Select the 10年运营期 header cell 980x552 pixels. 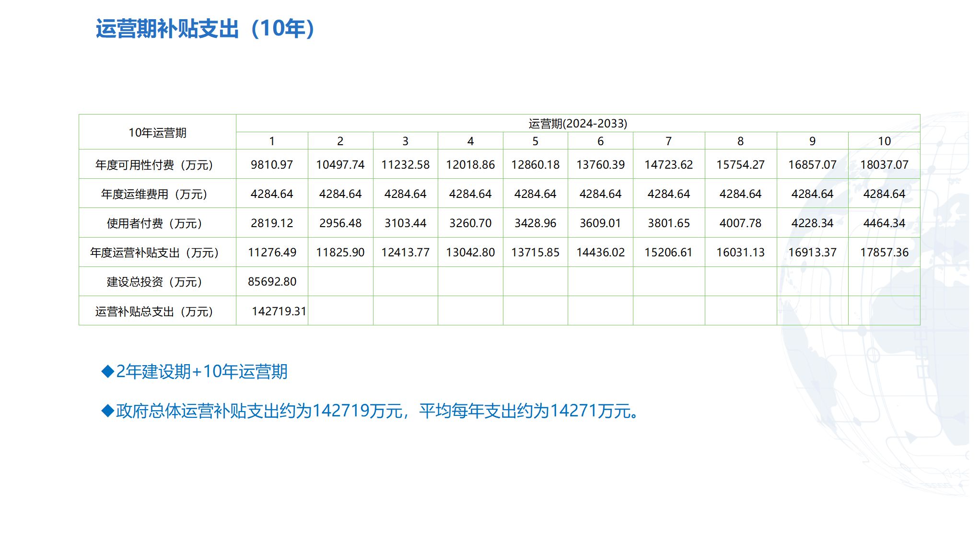pos(157,133)
